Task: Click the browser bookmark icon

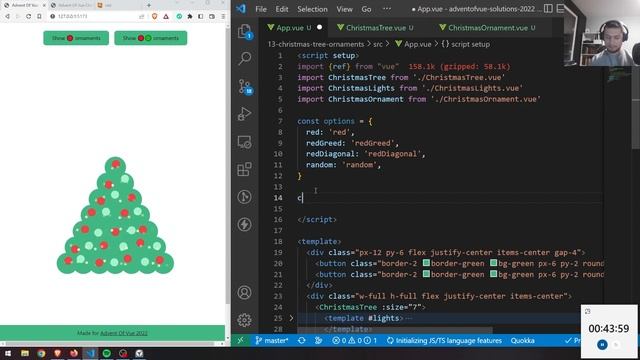Action: click(39, 16)
